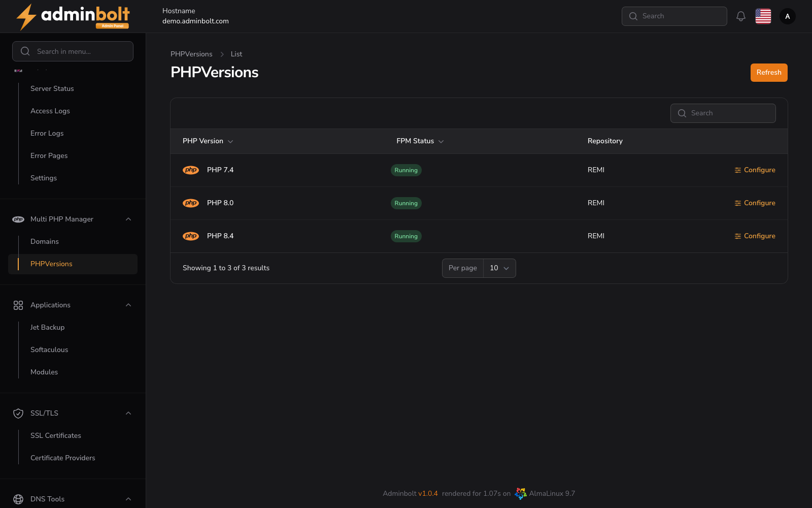Viewport: 812px width, 508px height.
Task: Open Error Pages menu item
Action: pyautogui.click(x=49, y=156)
